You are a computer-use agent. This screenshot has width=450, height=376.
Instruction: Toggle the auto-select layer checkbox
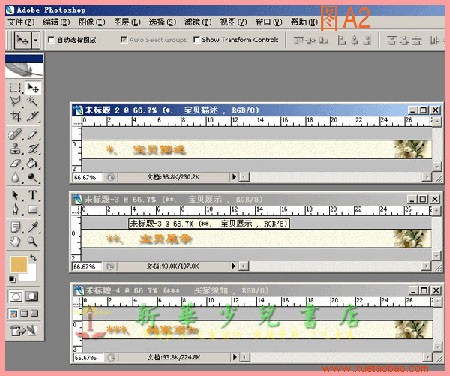pyautogui.click(x=51, y=40)
